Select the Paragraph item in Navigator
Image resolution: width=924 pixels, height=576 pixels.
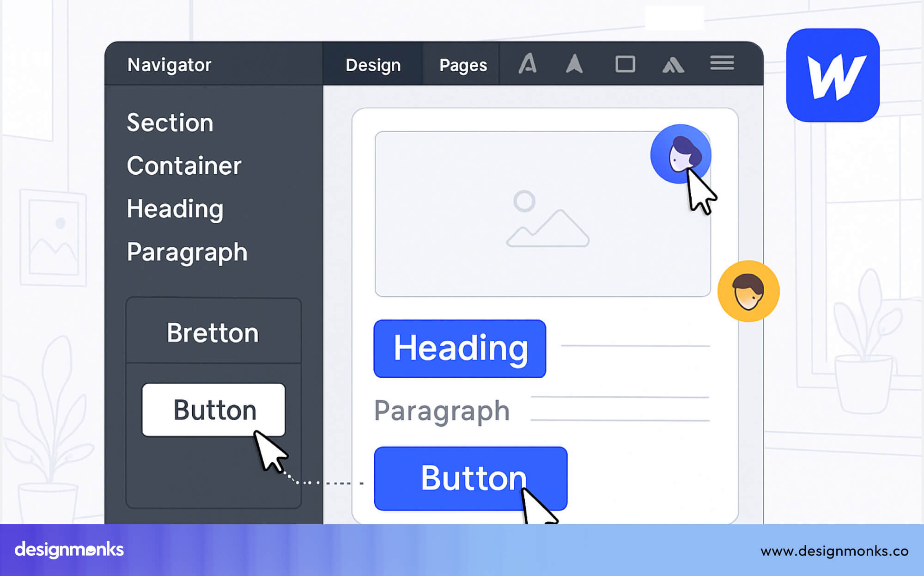coord(187,252)
